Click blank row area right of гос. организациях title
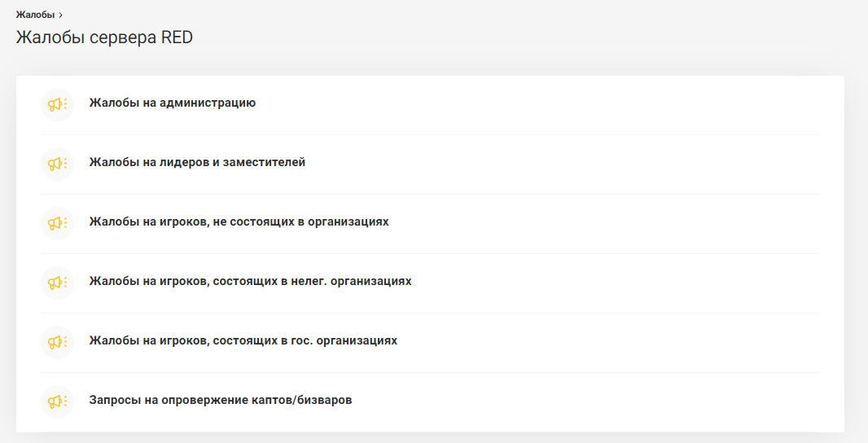 point(611,342)
